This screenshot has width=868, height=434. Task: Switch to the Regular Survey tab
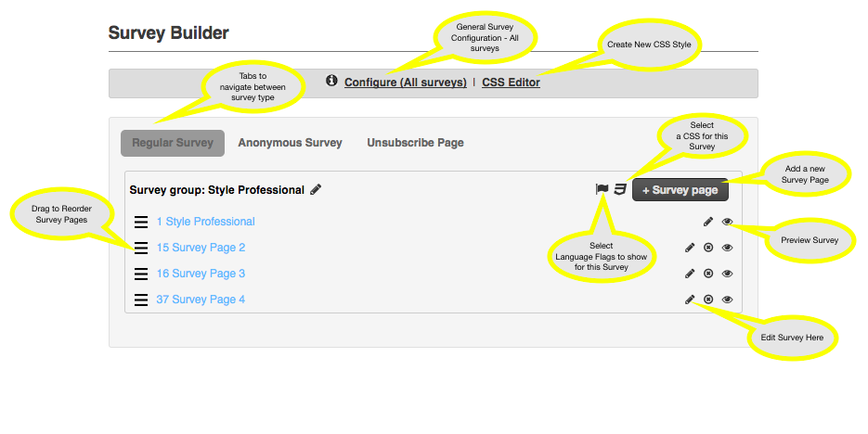173,143
